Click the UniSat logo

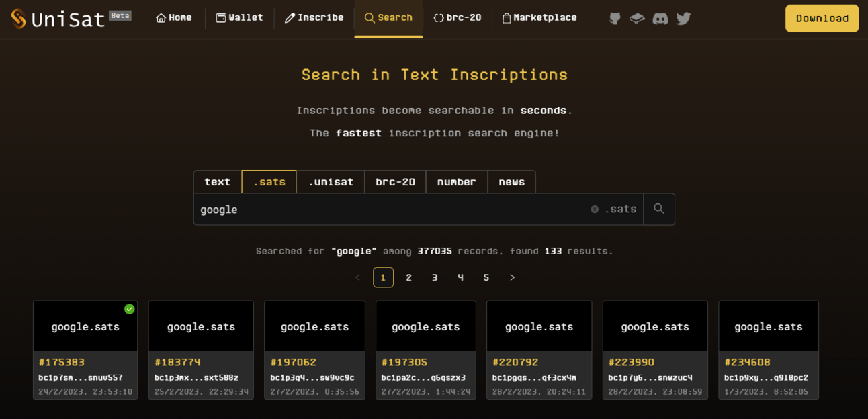[58, 19]
